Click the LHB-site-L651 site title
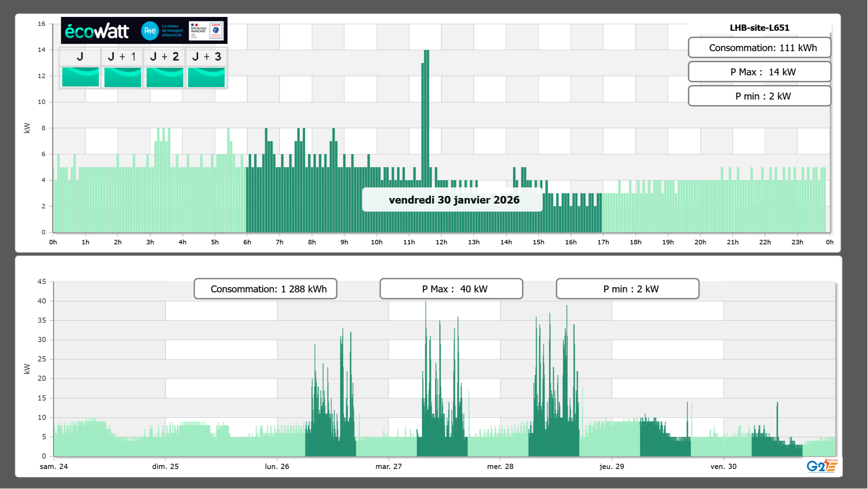This screenshot has height=489, width=868. (x=759, y=28)
